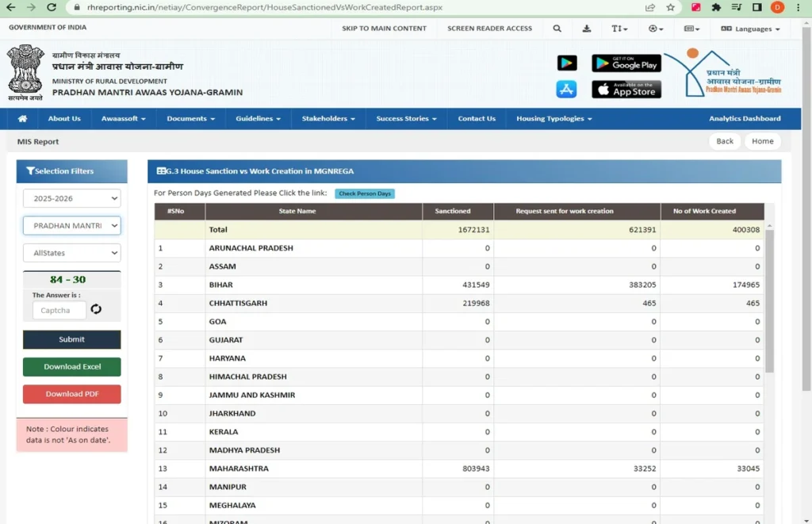Viewport: 812px width, 524px height.
Task: Click the No of Work Created header
Action: pos(704,211)
